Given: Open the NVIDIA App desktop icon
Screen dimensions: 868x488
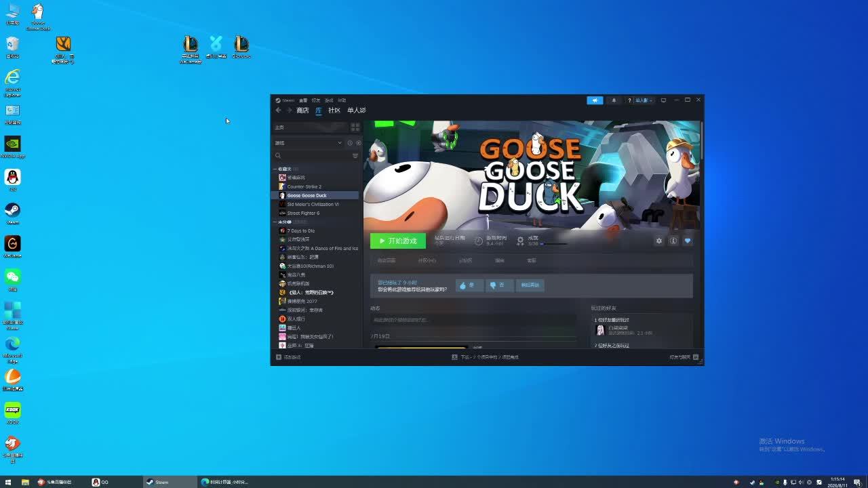Looking at the screenshot, I should 12,147.
